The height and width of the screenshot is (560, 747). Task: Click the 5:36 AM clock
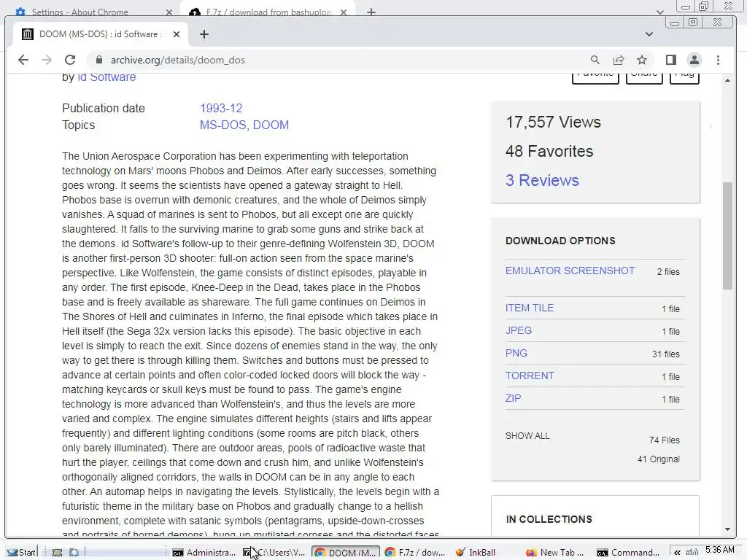720,550
